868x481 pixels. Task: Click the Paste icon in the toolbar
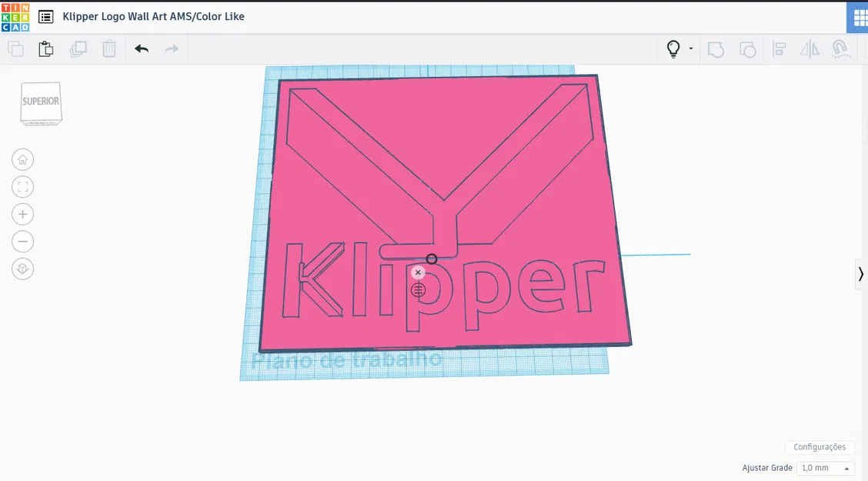click(45, 48)
